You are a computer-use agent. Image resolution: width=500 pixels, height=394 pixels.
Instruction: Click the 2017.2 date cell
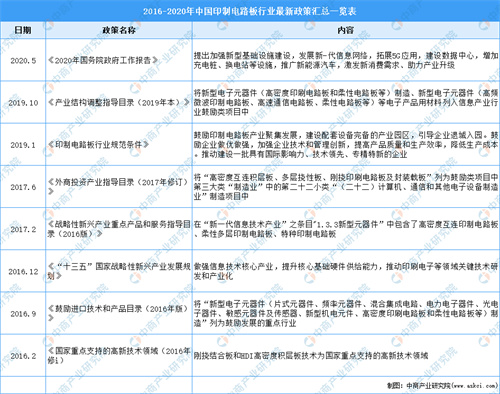(23, 229)
